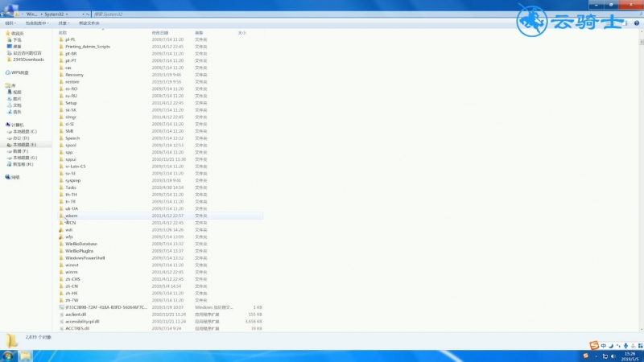Click the 办公 (D:) drive icon

pos(10,138)
